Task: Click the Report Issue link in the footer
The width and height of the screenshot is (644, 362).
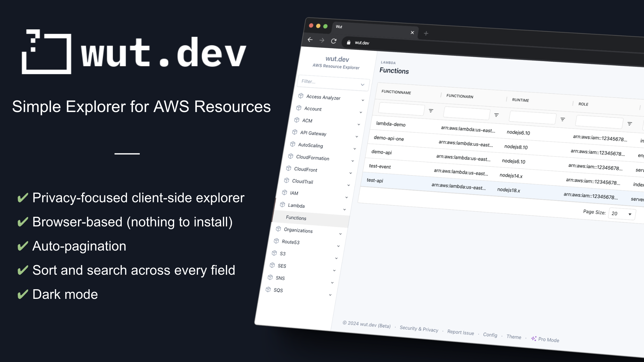Action: click(460, 333)
